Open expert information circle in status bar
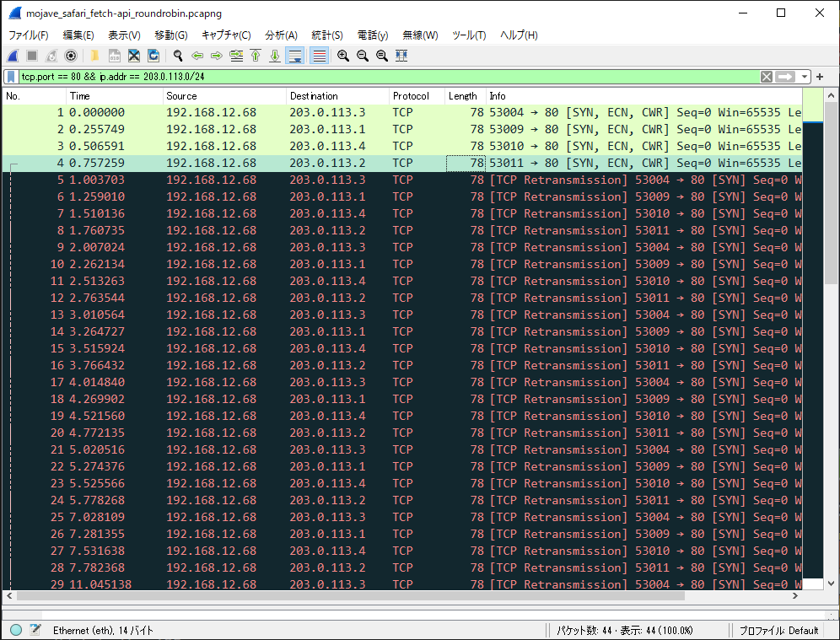Image resolution: width=840 pixels, height=640 pixels. click(16, 630)
